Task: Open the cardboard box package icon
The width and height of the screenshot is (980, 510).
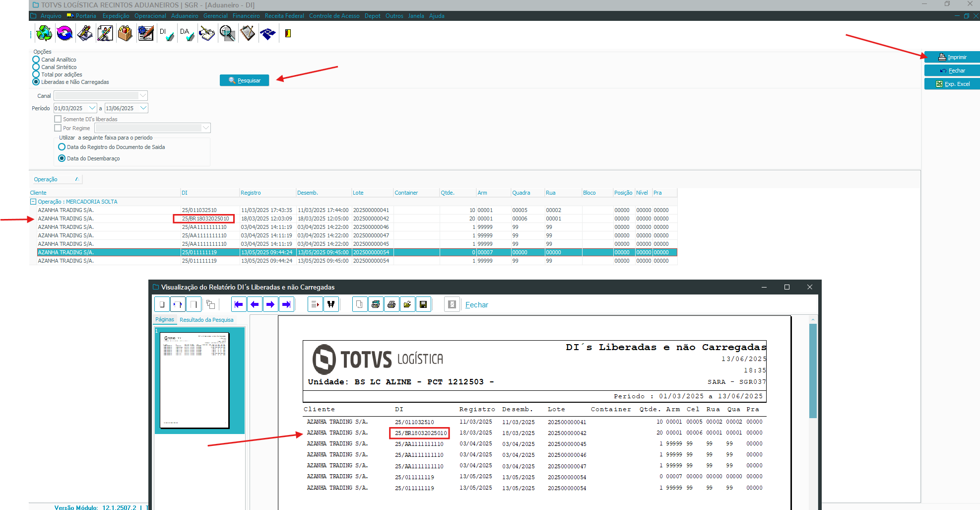Action: [x=125, y=33]
